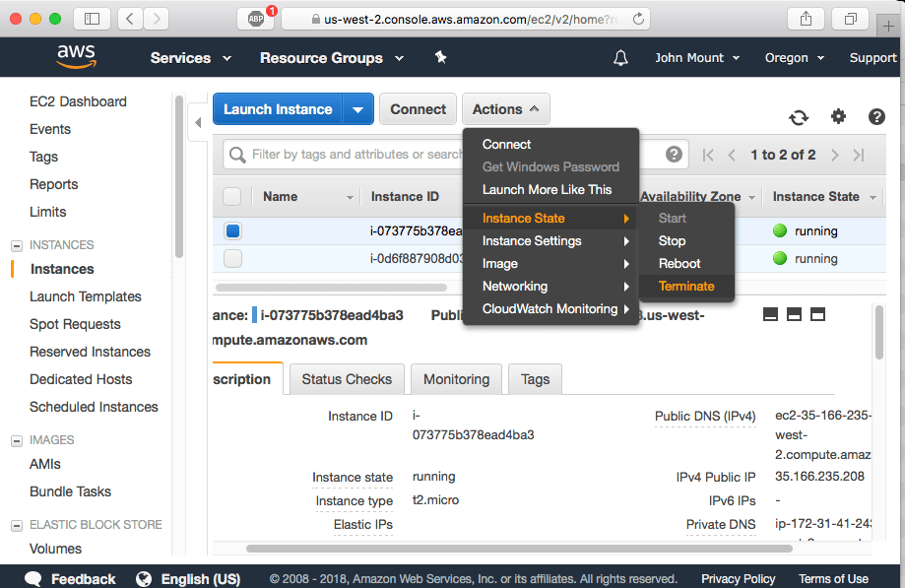Open the Instance Settings submenu

click(550, 240)
